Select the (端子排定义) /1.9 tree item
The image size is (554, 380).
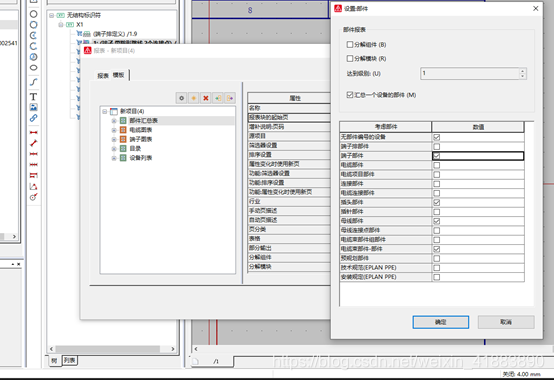coord(115,34)
